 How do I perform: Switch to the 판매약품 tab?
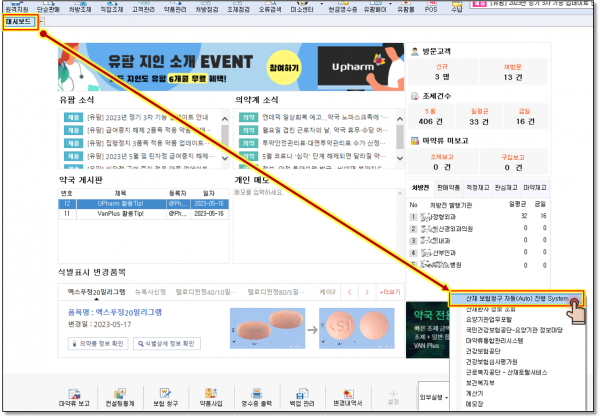pos(447,187)
